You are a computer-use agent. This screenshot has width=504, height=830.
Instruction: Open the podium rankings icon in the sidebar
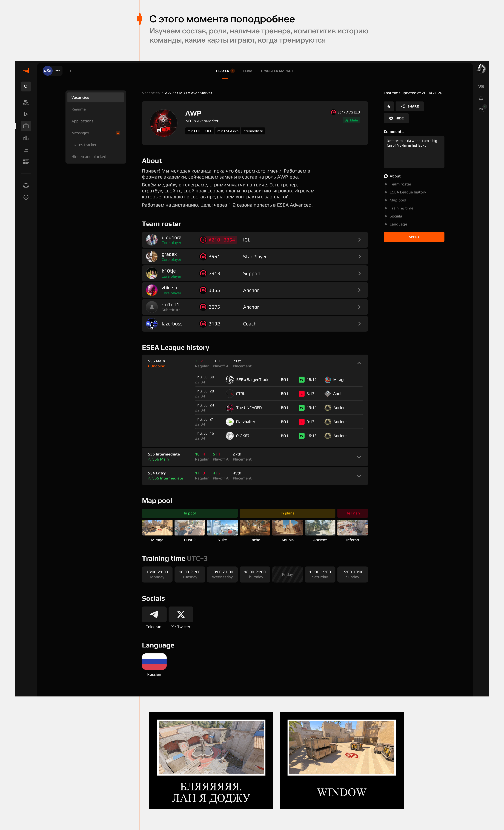click(26, 138)
